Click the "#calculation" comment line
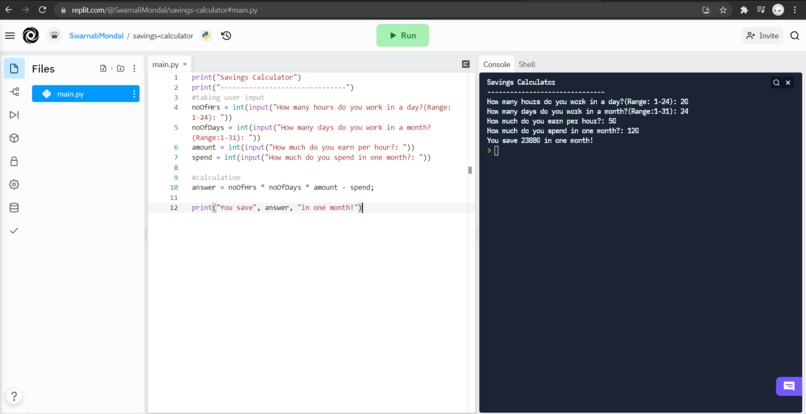This screenshot has width=806, height=414. coord(216,177)
